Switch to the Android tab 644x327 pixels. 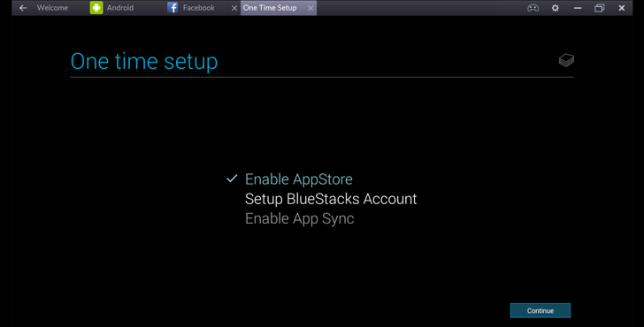coord(120,8)
